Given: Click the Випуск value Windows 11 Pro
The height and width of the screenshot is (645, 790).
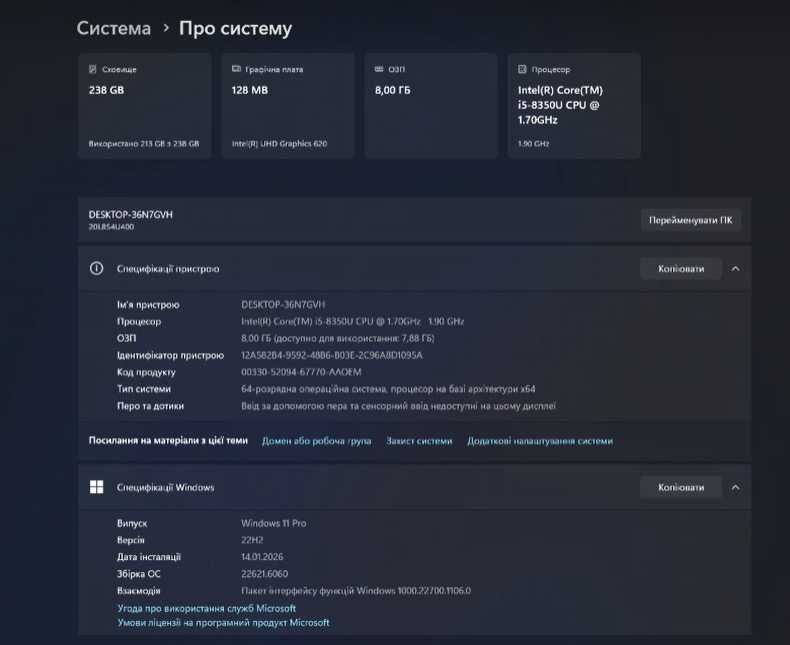Looking at the screenshot, I should (274, 524).
